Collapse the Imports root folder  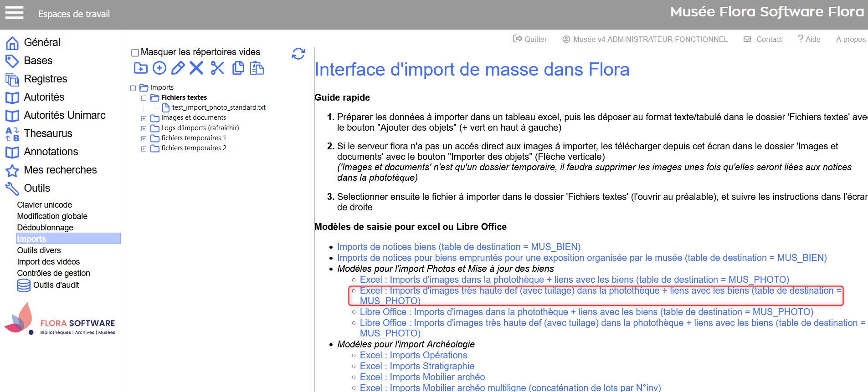tap(133, 88)
